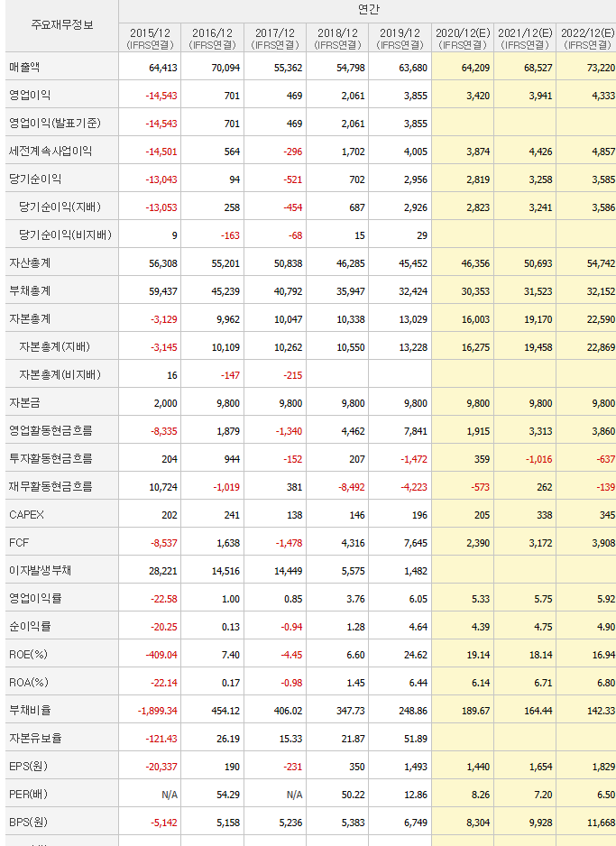Image resolution: width=616 pixels, height=846 pixels.
Task: Click the -8,335 operating cash flow value
Action: pyautogui.click(x=163, y=432)
